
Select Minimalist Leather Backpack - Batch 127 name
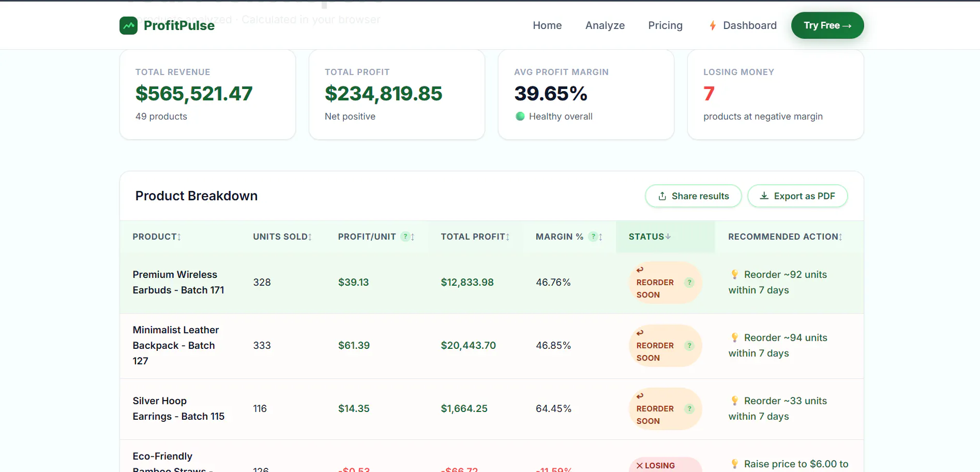coord(176,345)
